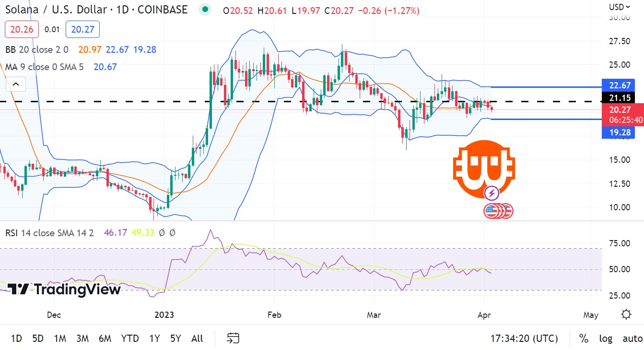The height and width of the screenshot is (350, 644).
Task: Click the TradingView logo
Action: pos(64,289)
